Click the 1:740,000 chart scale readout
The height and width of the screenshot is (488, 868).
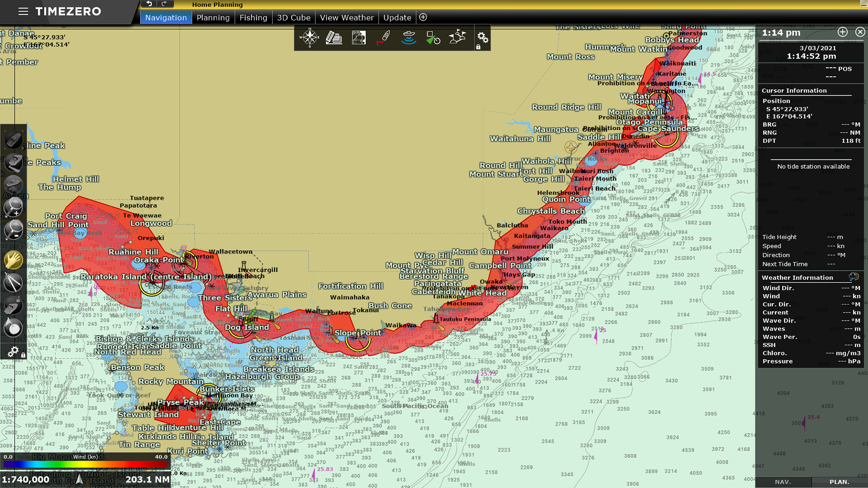26,480
